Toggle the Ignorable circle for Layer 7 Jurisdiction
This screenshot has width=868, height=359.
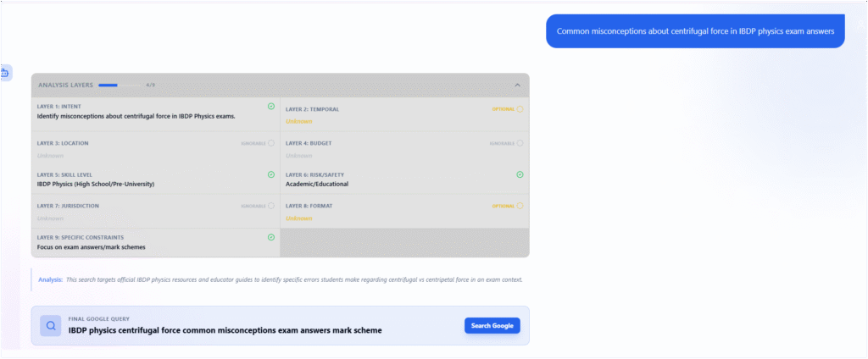click(x=271, y=206)
